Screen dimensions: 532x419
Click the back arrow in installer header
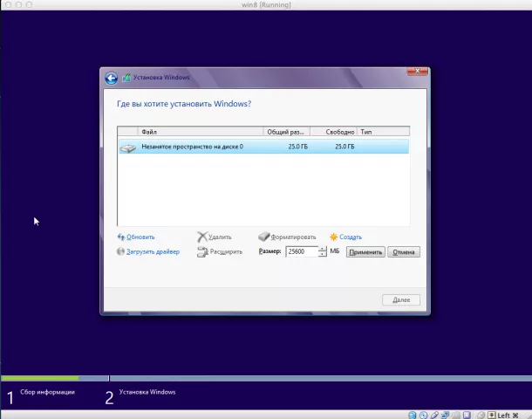pyautogui.click(x=111, y=79)
